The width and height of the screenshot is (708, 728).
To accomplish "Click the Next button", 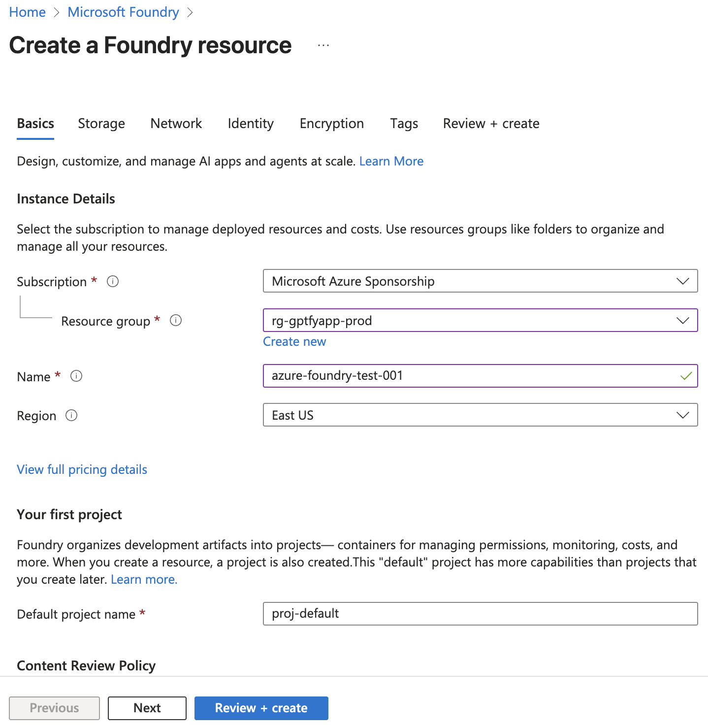I will click(x=147, y=708).
